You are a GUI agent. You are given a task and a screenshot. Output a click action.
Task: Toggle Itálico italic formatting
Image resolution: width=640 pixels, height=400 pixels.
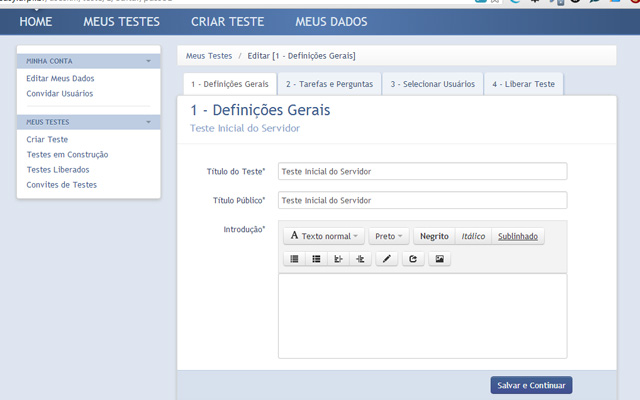tap(473, 236)
